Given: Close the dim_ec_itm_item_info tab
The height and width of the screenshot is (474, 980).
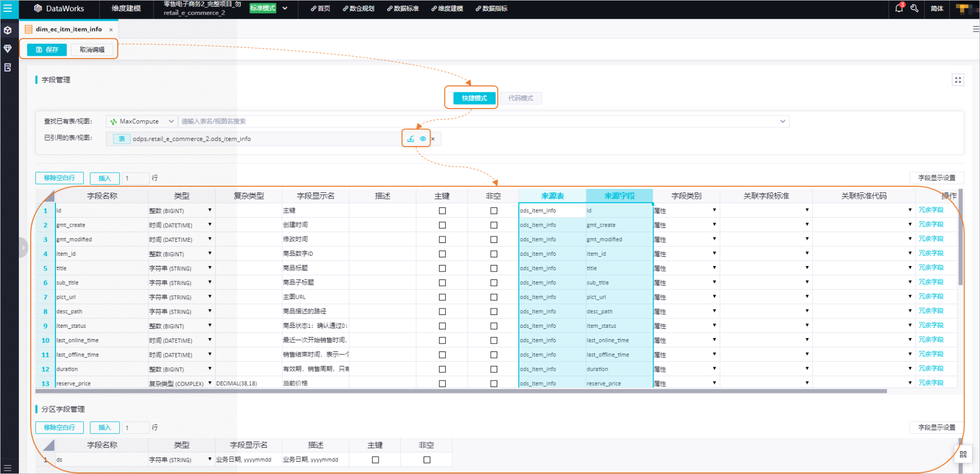Looking at the screenshot, I should click(x=111, y=30).
